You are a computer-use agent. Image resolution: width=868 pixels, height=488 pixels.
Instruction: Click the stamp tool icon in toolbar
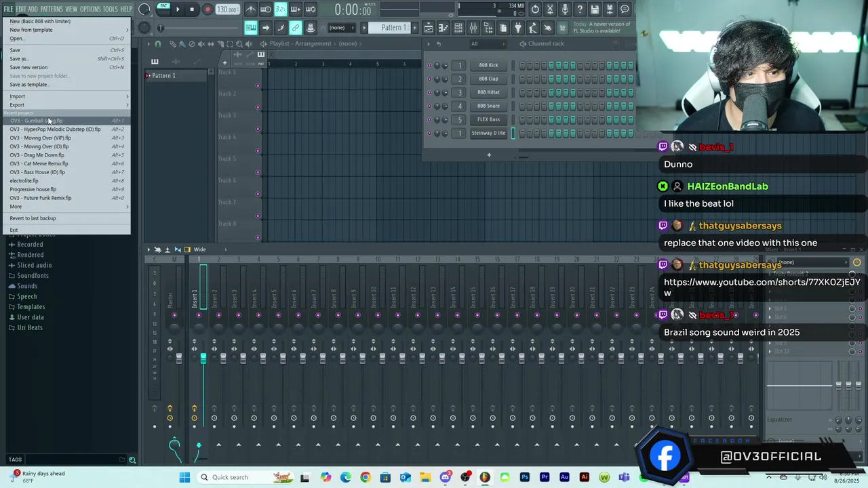click(x=311, y=28)
